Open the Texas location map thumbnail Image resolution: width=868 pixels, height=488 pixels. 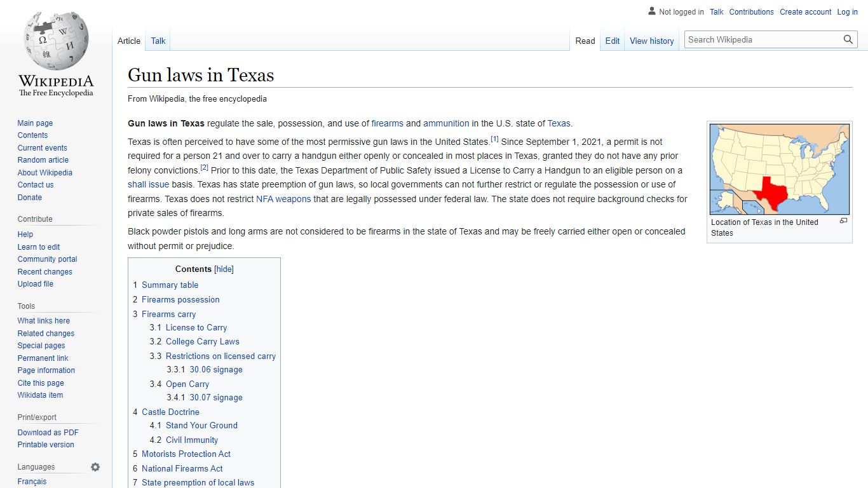point(780,169)
